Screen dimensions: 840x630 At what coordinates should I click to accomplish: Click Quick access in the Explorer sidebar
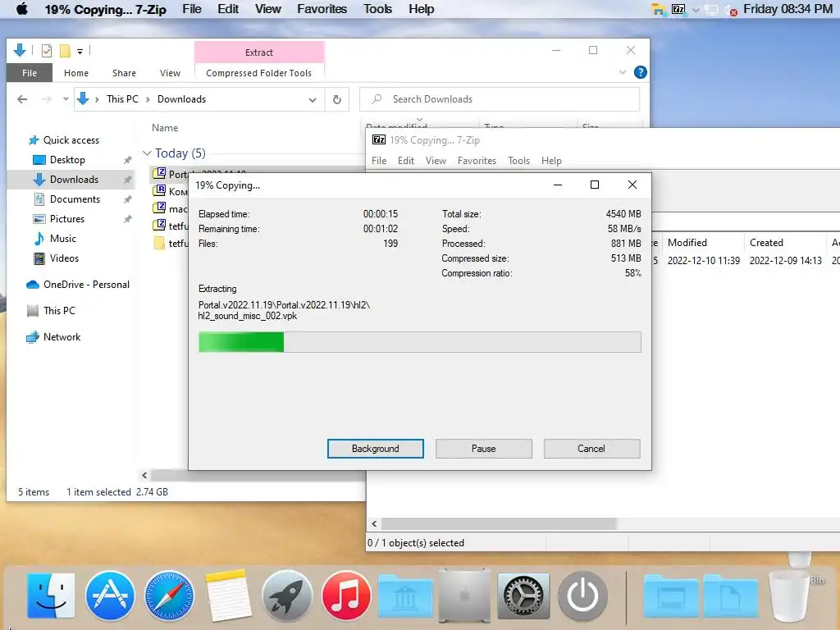71,139
